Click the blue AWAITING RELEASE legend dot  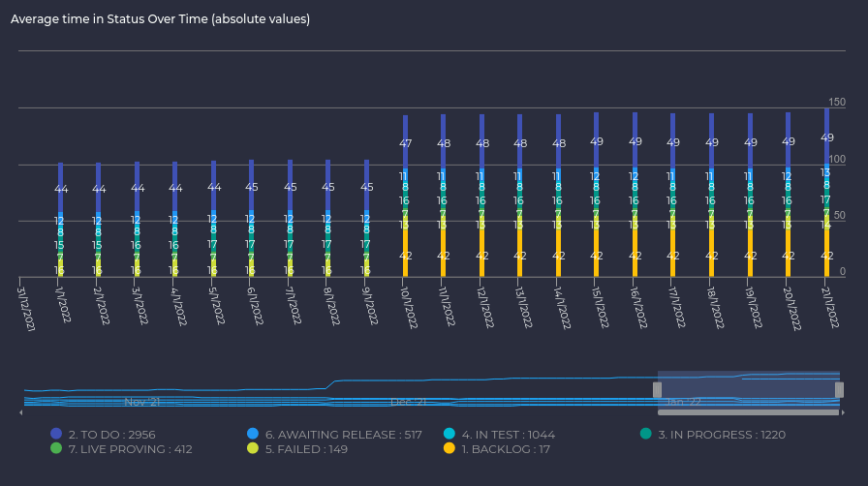(253, 434)
